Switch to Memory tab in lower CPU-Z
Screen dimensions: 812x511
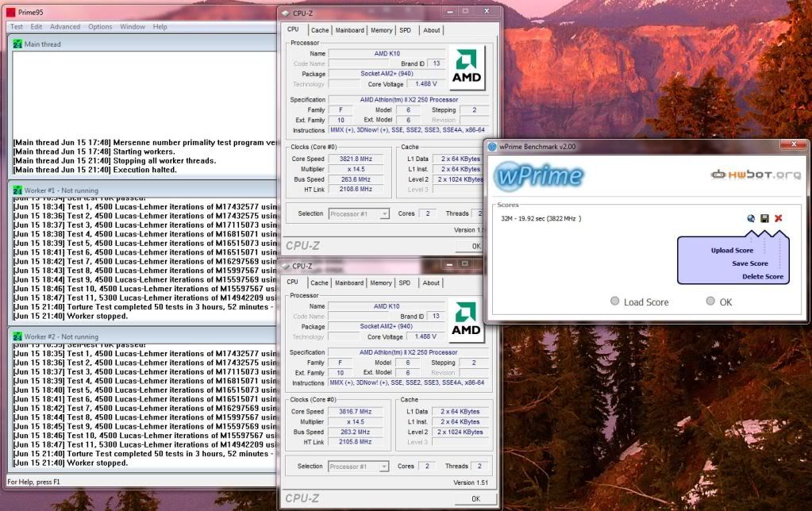pyautogui.click(x=380, y=282)
